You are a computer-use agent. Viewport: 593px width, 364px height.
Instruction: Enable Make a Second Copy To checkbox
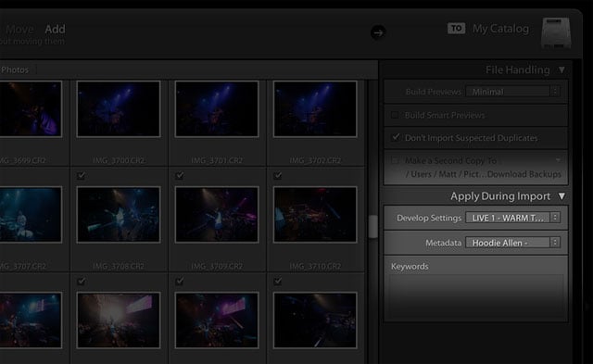395,160
